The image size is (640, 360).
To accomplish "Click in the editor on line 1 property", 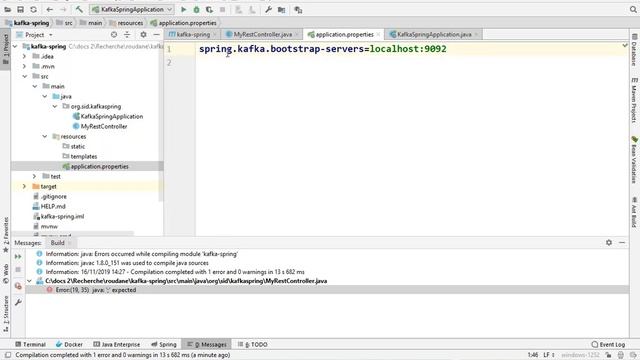I will (x=322, y=49).
